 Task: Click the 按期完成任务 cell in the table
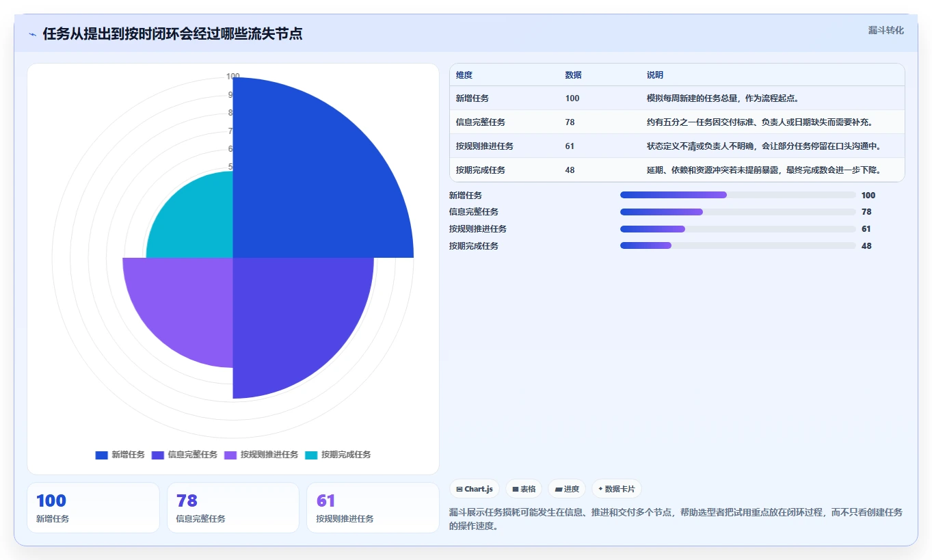coord(481,170)
